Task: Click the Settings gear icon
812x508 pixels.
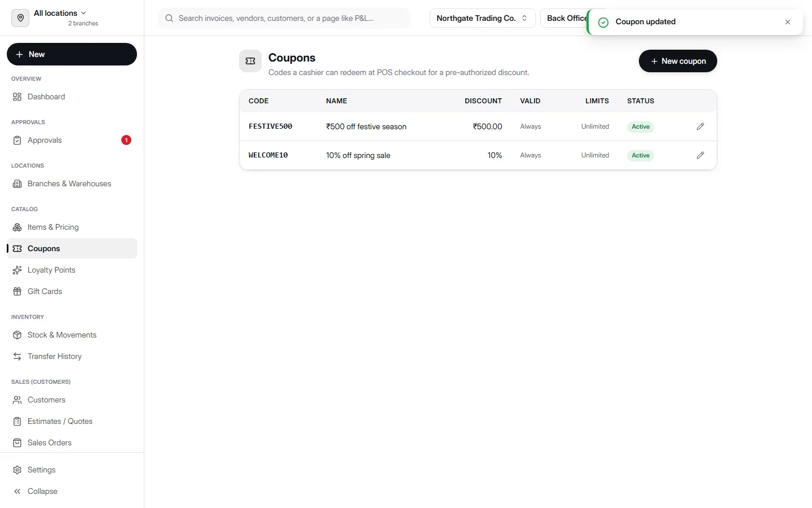Action: [x=17, y=470]
